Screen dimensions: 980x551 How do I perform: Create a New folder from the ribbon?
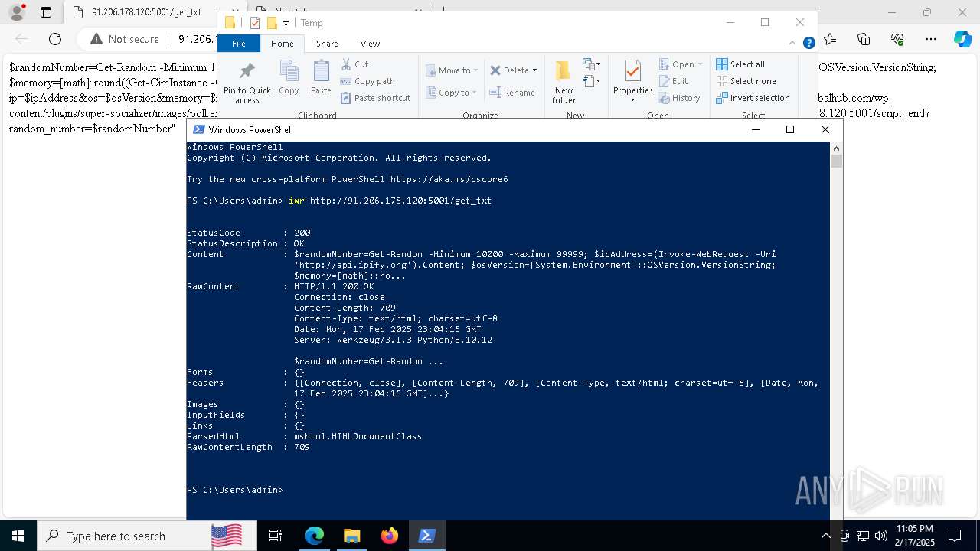563,83
